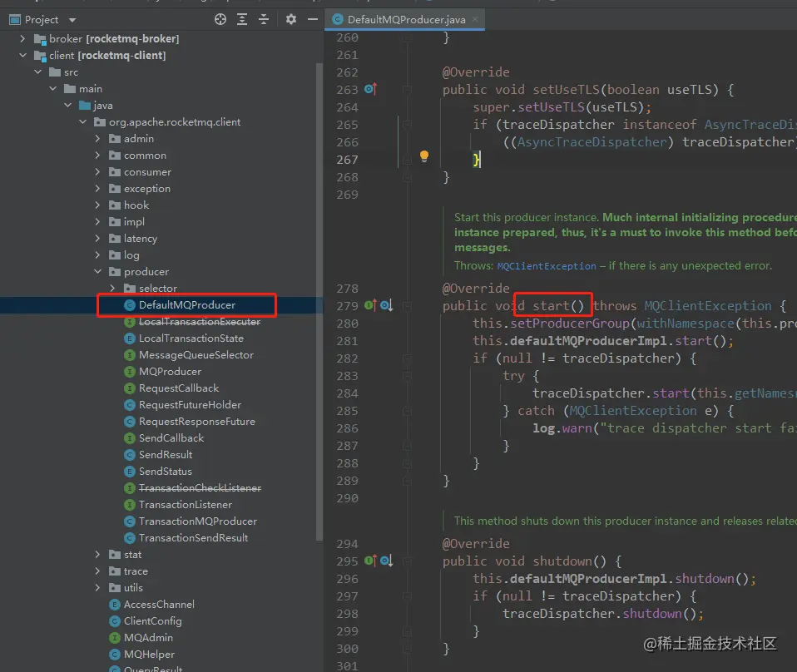Select the stat package folder

pos(125,555)
